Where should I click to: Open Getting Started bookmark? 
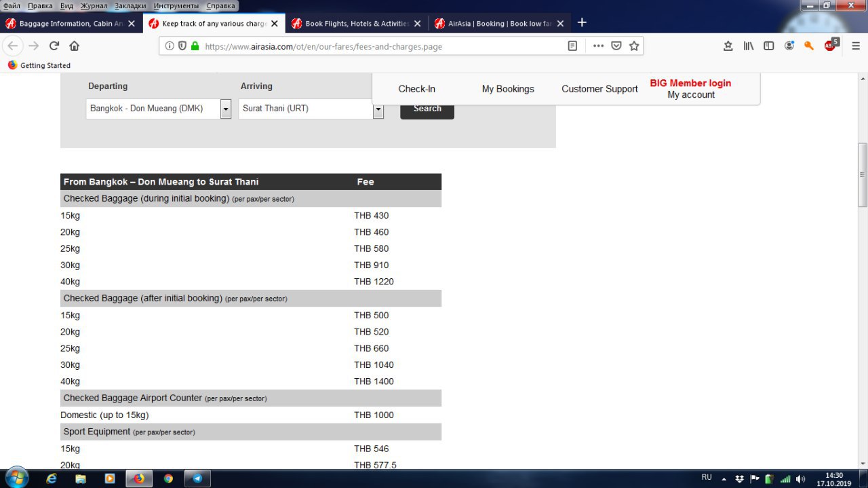(x=39, y=65)
